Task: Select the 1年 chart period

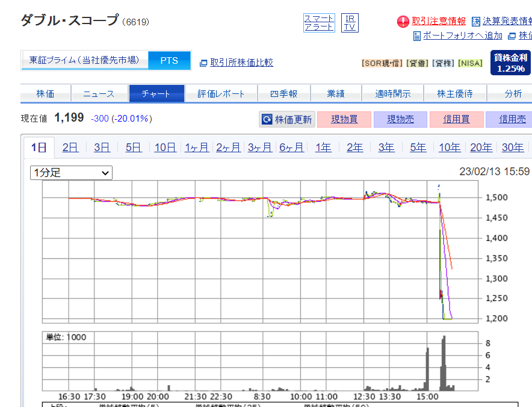Action: [x=323, y=148]
